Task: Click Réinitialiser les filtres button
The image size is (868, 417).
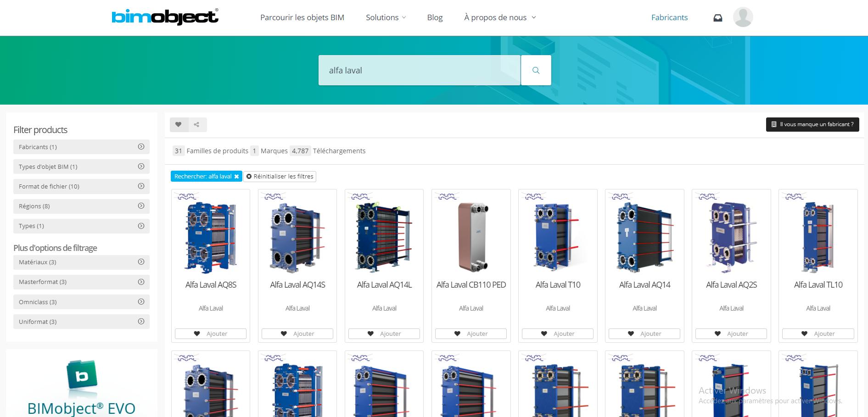Action: point(280,177)
